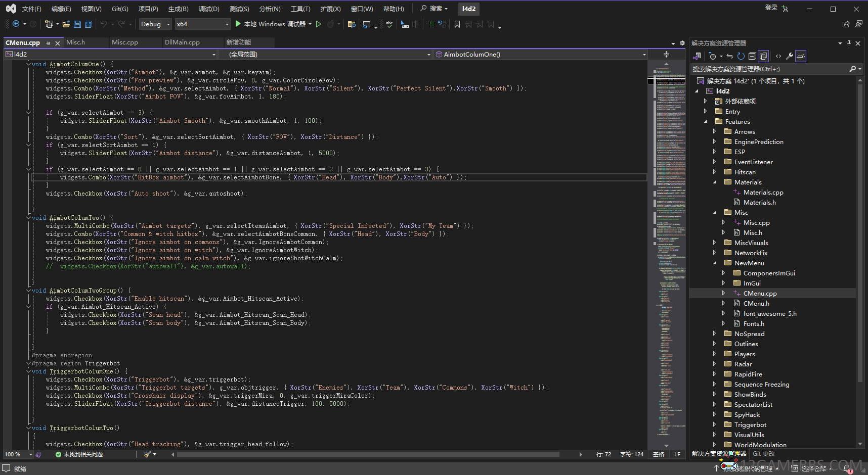
Task: Switch to the DllMain.cpp tab
Action: 182,42
